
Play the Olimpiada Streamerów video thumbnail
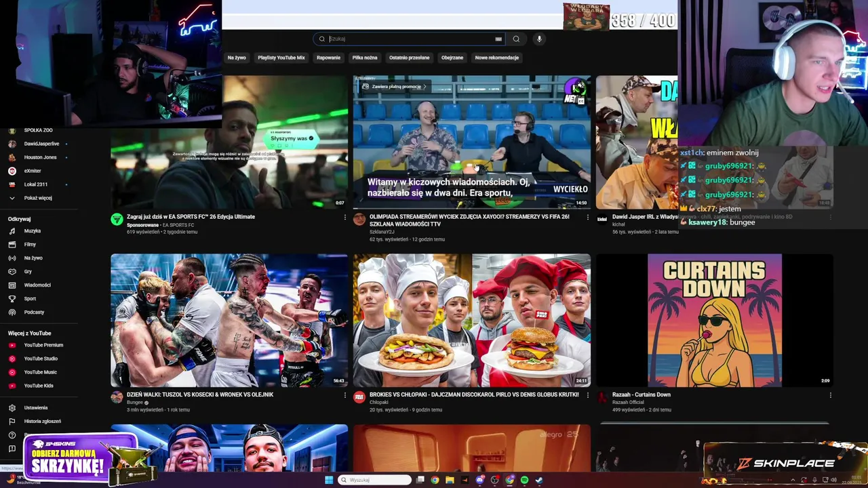[x=472, y=142]
